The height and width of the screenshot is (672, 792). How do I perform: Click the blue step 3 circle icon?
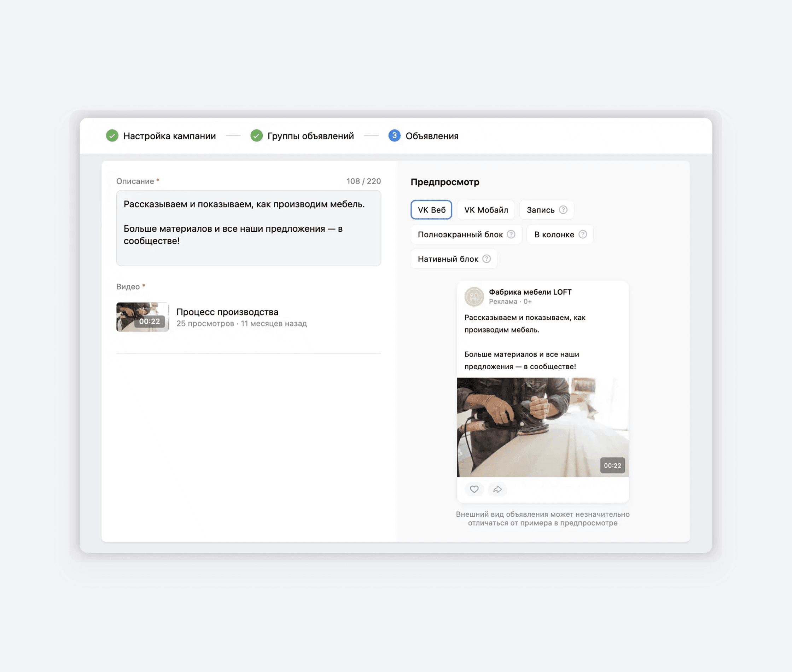tap(394, 135)
